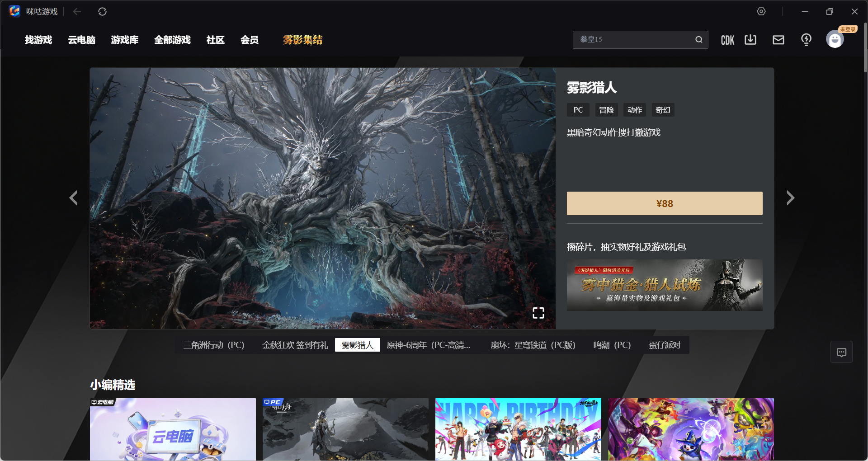Select the 雾影猎人 carousel tab
The width and height of the screenshot is (868, 461).
[358, 345]
